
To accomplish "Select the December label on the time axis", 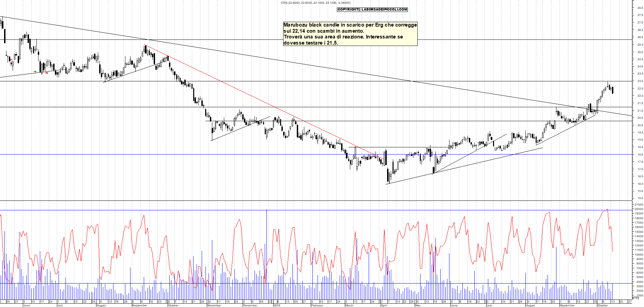I will pyautogui.click(x=250, y=305).
